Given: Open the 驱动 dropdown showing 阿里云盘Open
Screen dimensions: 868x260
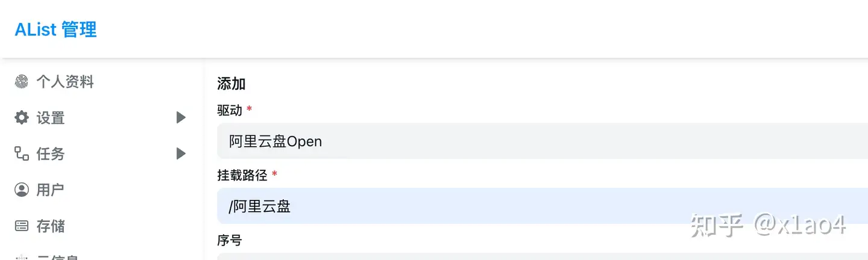Looking at the screenshot, I should pos(541,141).
